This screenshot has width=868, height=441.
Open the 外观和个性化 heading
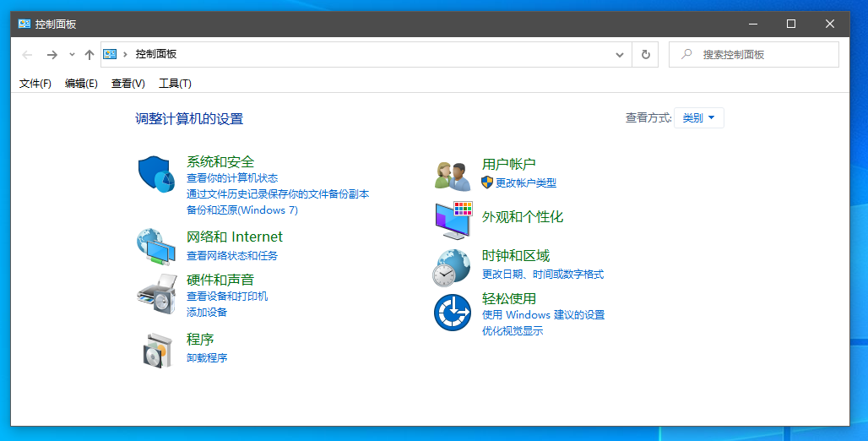coord(523,216)
